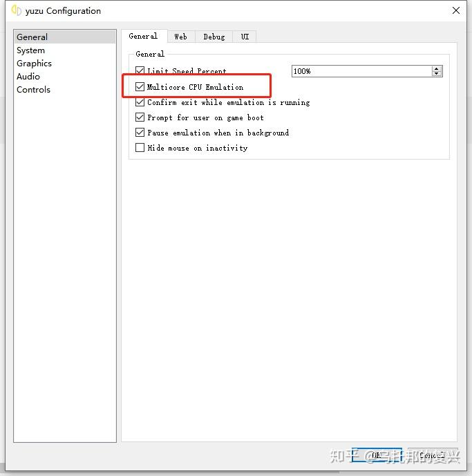Click the yuzu logo icon in title bar

coord(16,10)
